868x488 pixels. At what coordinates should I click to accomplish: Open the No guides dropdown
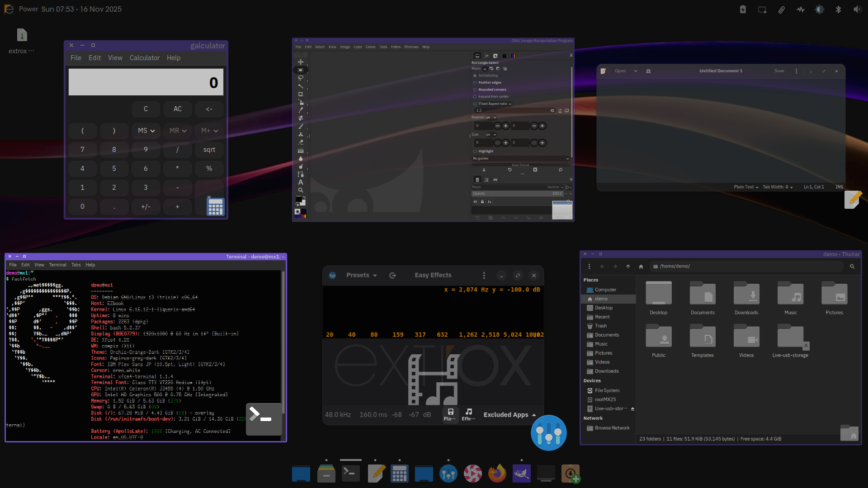(520, 159)
